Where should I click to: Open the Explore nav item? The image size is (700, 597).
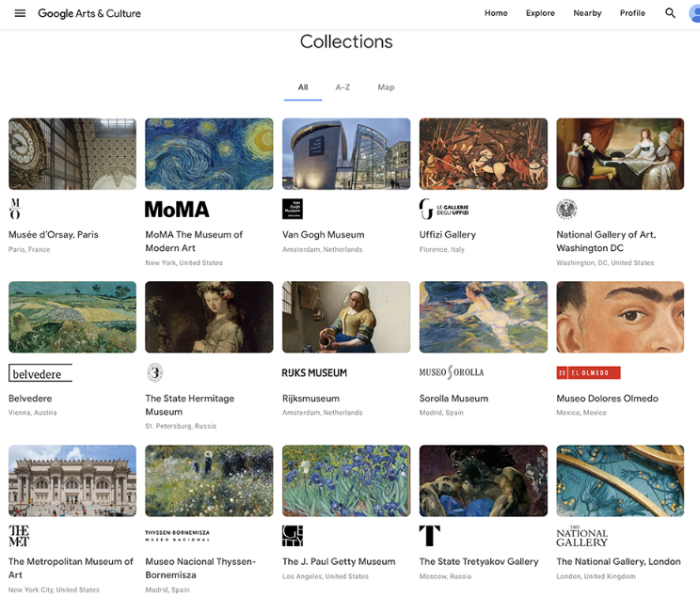tap(540, 13)
